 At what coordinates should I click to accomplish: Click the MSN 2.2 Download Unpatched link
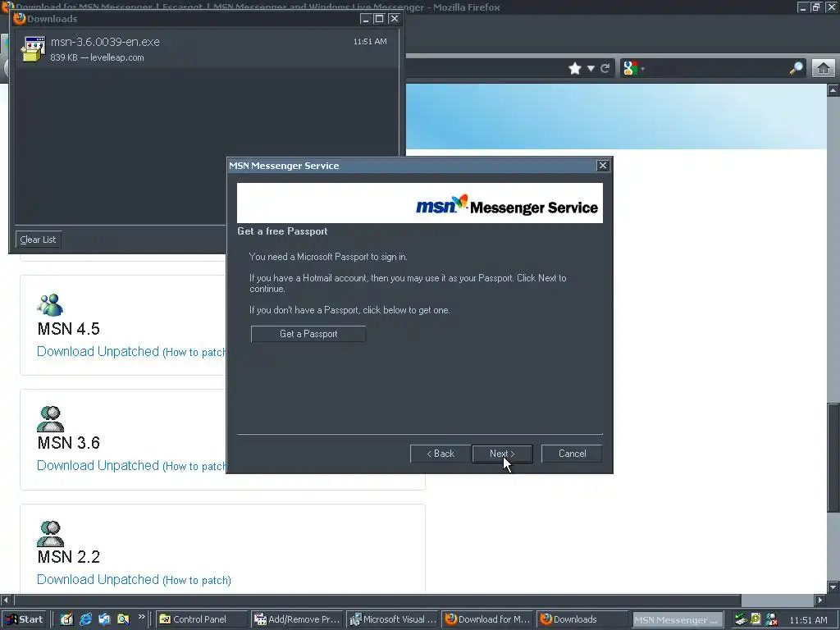pos(98,580)
